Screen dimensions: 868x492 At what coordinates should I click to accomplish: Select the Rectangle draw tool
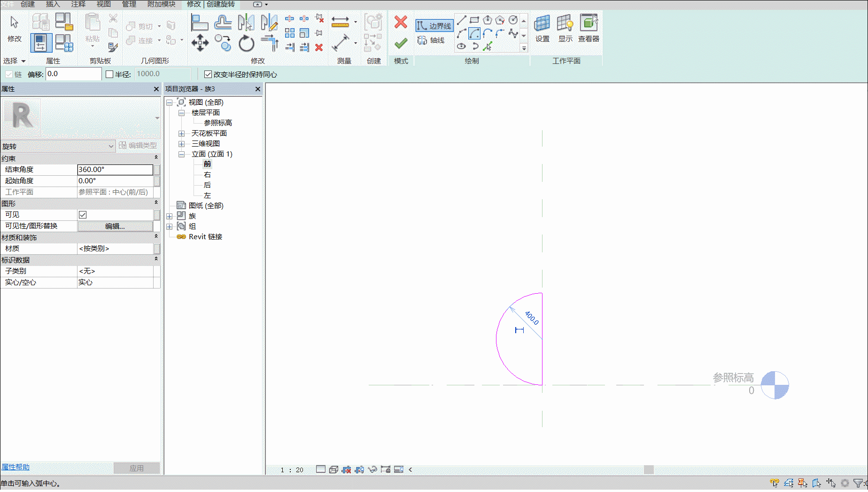click(474, 20)
